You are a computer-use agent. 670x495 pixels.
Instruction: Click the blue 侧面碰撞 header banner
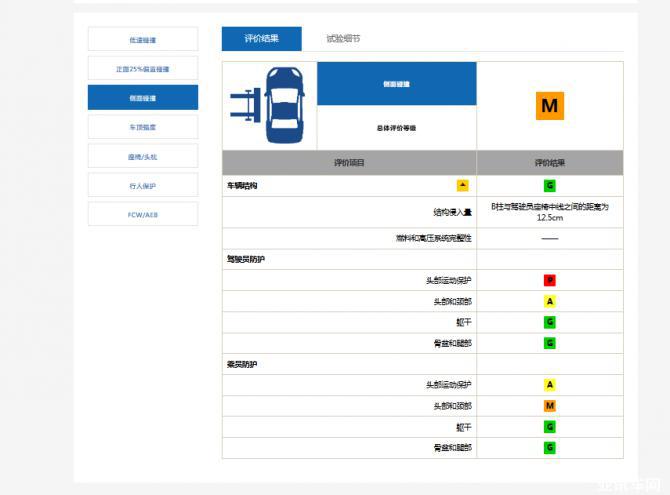396,84
